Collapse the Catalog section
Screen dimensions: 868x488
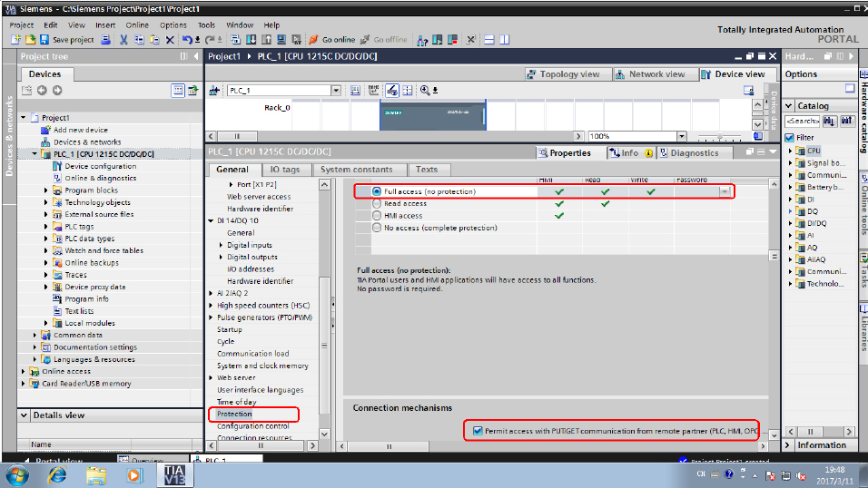tap(789, 106)
